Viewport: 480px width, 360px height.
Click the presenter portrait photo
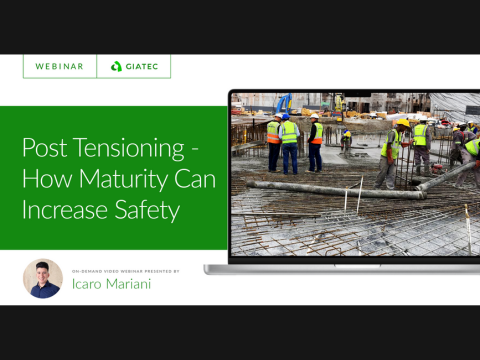(x=43, y=279)
